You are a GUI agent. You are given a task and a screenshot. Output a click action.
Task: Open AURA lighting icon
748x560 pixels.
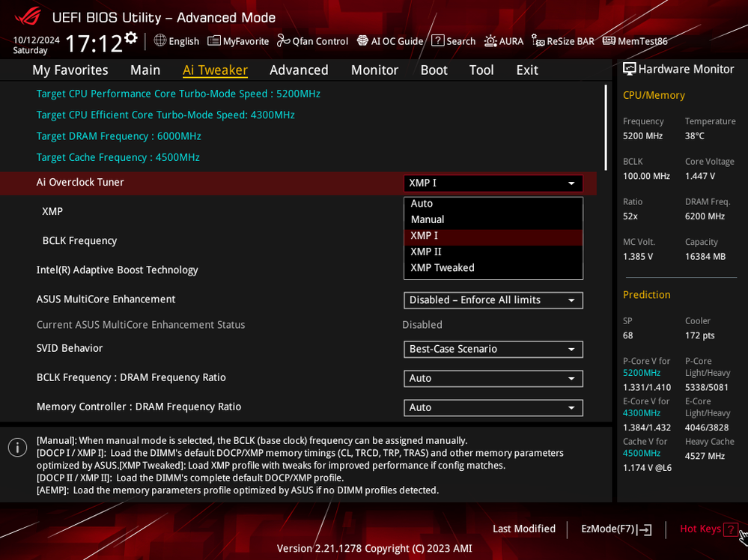pos(490,41)
